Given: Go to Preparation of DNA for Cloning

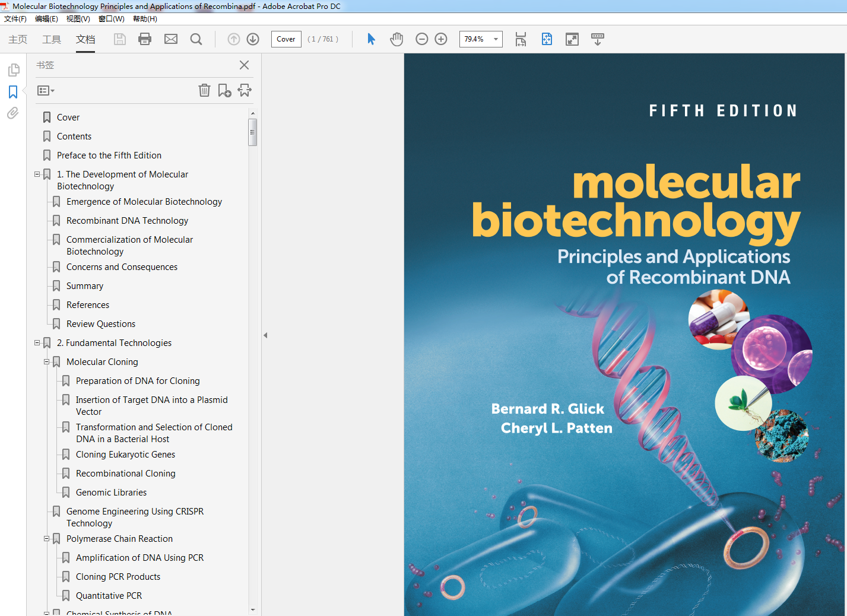Looking at the screenshot, I should point(138,381).
